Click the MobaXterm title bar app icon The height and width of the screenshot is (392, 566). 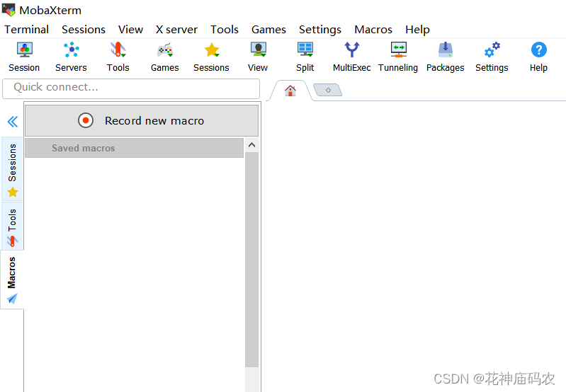coord(9,10)
